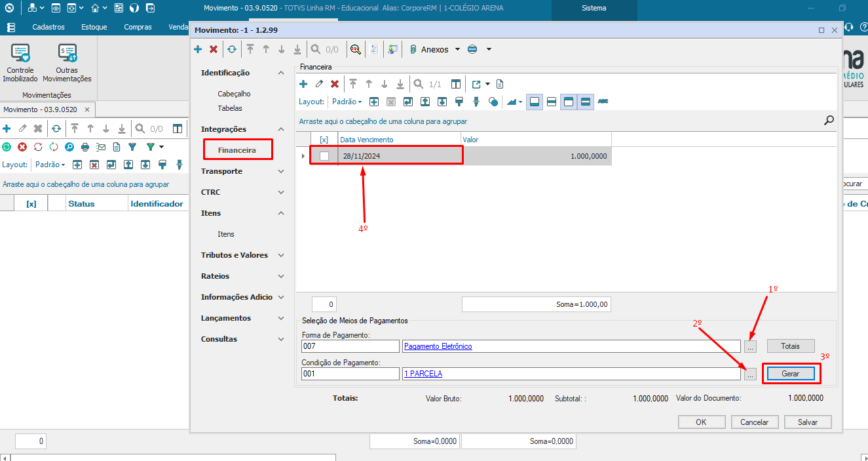This screenshot has width=868, height=461.
Task: Click the Anexos paperclip icon
Action: pos(413,49)
